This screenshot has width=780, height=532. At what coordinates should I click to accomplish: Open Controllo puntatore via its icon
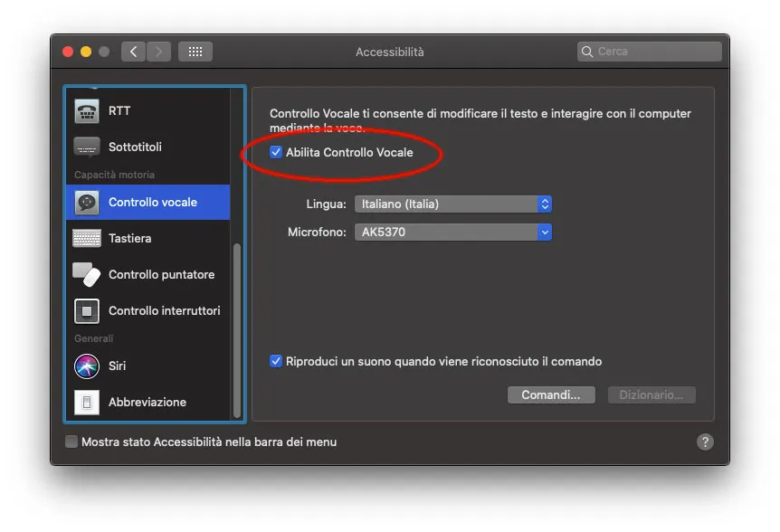pos(85,274)
